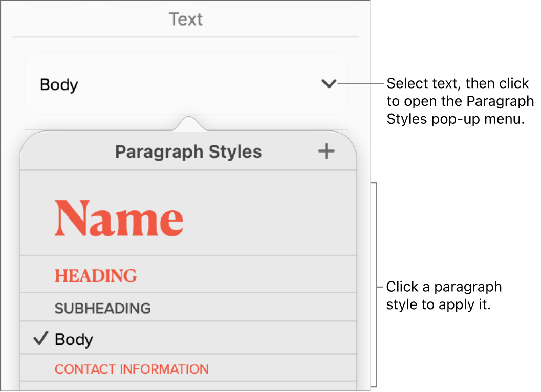Click the Heading row in red capitals
Viewport: 541px width, 392px height.
coord(95,275)
